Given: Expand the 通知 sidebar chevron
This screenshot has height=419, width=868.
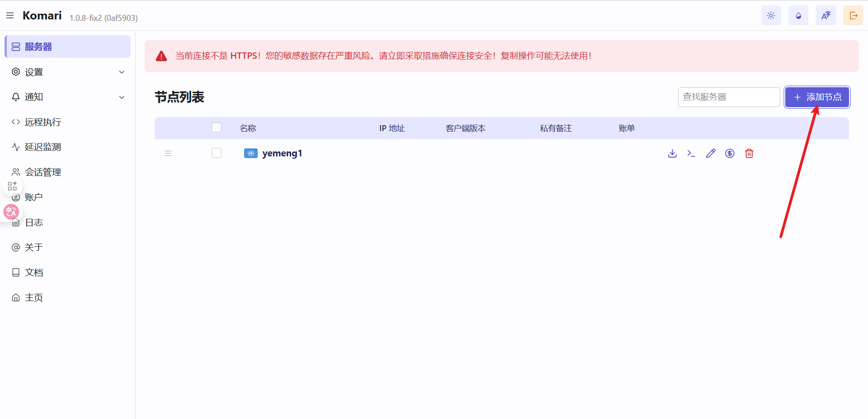Looking at the screenshot, I should tap(122, 97).
